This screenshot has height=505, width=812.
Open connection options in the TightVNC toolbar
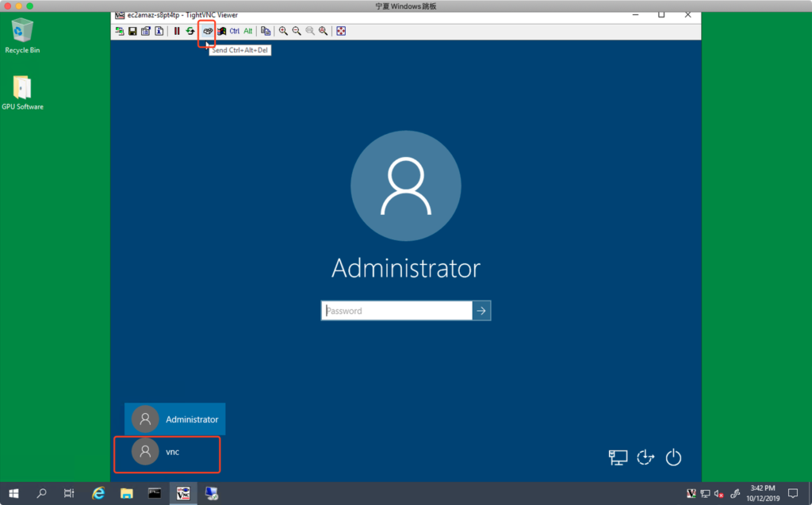[146, 31]
